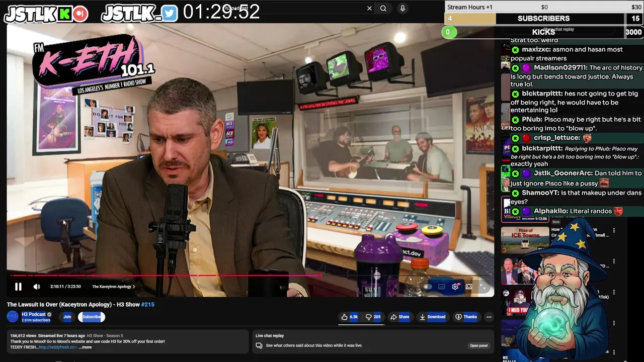Expand the 'The Kaceytron Apology' chapter list

(x=113, y=287)
